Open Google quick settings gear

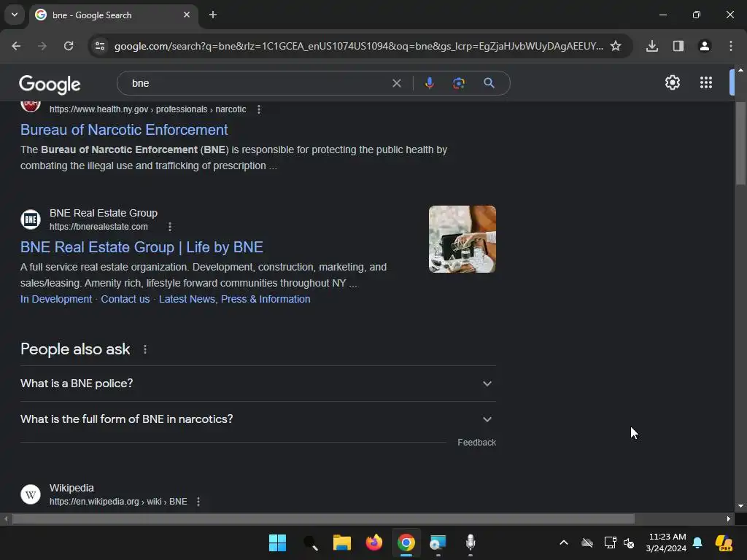pos(672,82)
